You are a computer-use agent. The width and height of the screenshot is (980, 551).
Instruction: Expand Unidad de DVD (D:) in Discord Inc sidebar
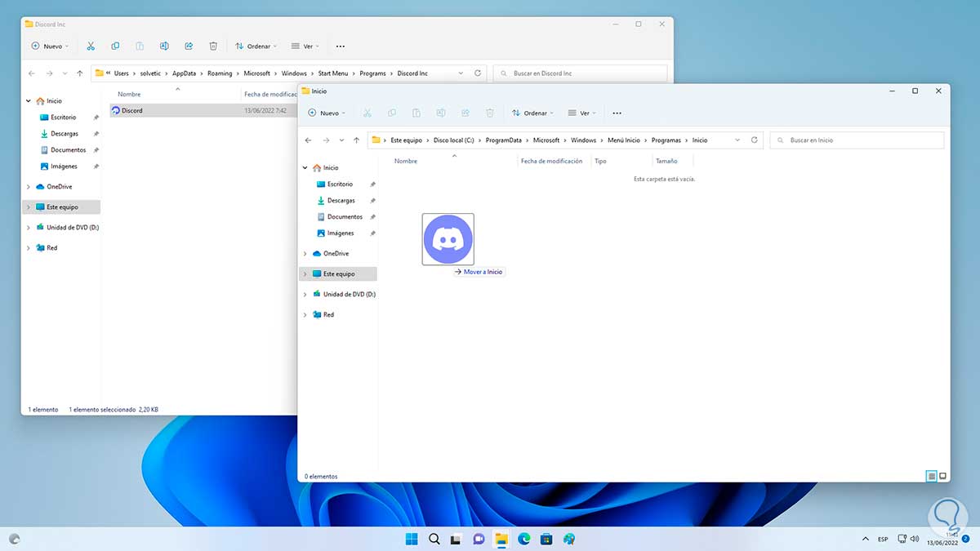coord(29,228)
